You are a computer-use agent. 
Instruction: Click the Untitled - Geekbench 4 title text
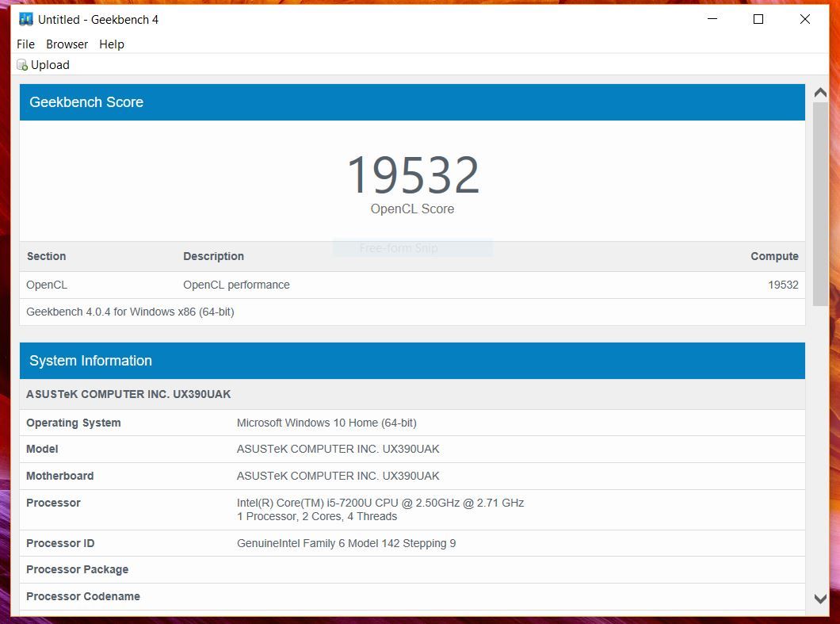98,20
